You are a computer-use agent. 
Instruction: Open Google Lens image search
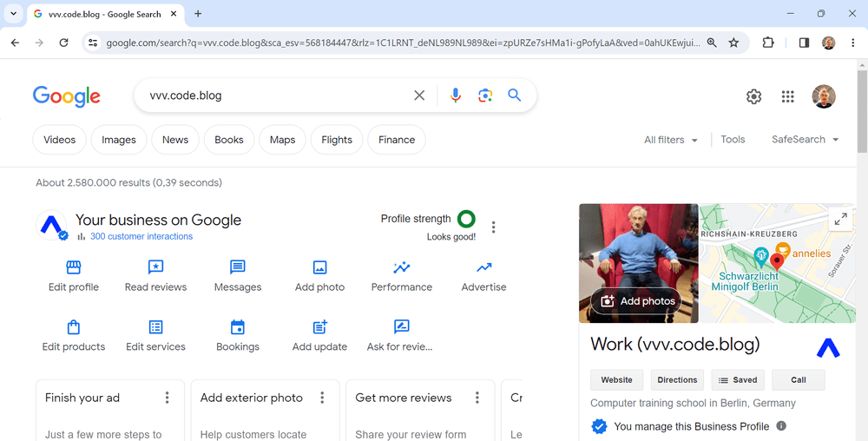coord(485,95)
